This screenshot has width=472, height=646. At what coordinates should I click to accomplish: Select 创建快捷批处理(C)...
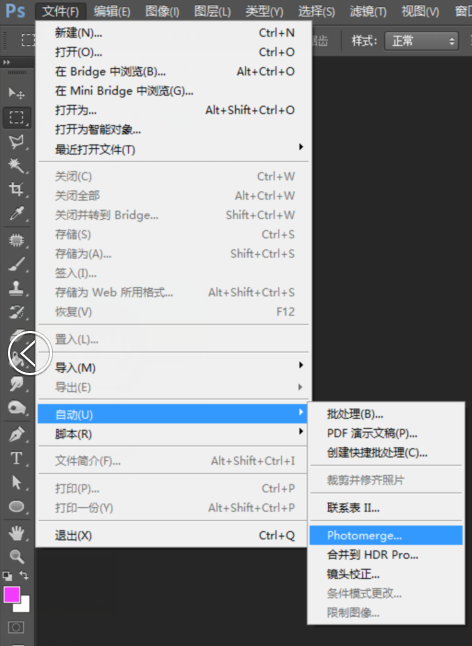(x=386, y=452)
